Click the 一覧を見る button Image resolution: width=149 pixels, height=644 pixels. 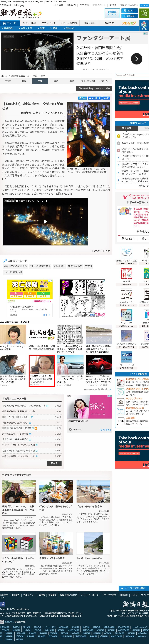[54, 463]
